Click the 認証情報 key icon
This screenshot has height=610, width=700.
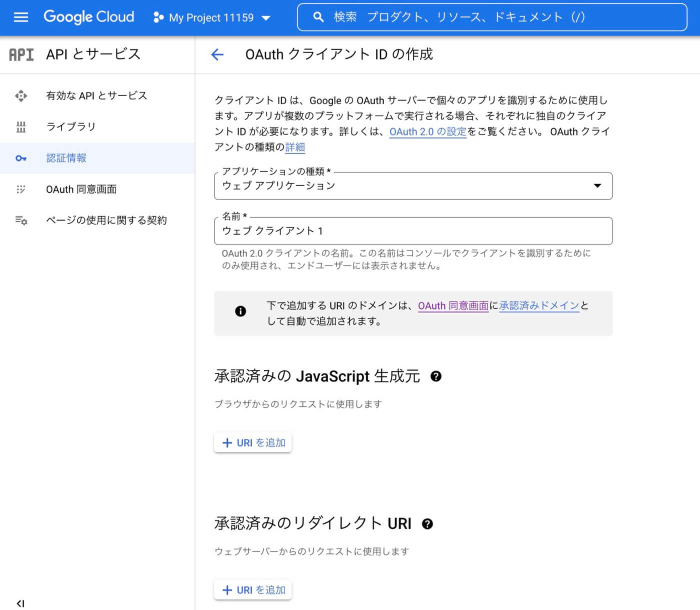[x=21, y=158]
